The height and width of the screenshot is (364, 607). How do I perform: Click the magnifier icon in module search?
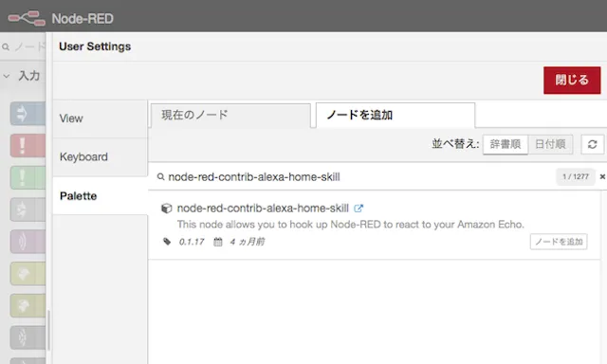[x=160, y=176]
